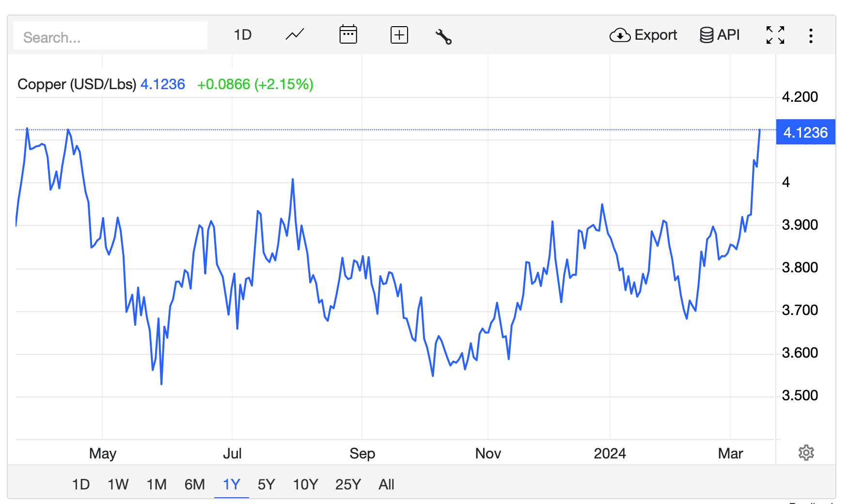Click the Jul x-axis label

click(x=232, y=454)
